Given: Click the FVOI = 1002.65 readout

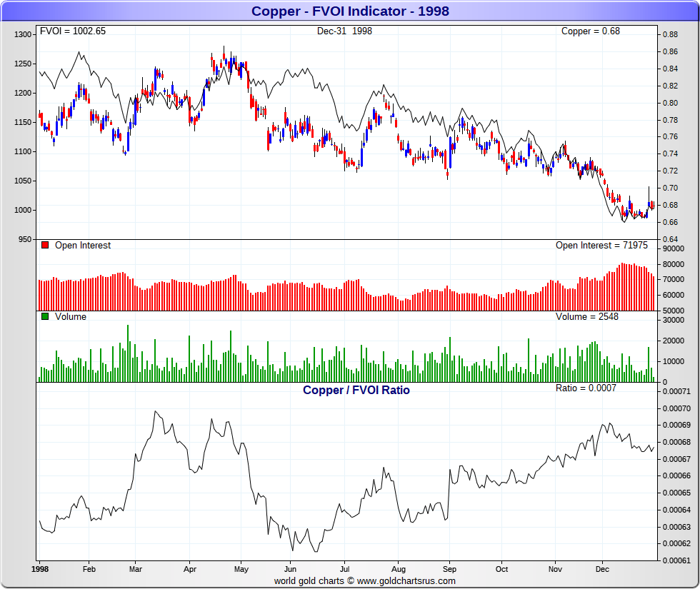Looking at the screenshot, I should (73, 31).
